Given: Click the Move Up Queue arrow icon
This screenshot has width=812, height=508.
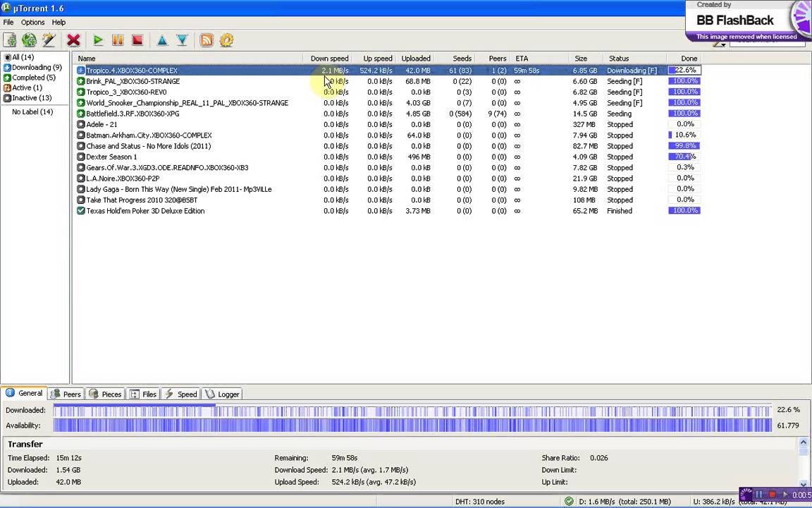Looking at the screenshot, I should [x=162, y=40].
